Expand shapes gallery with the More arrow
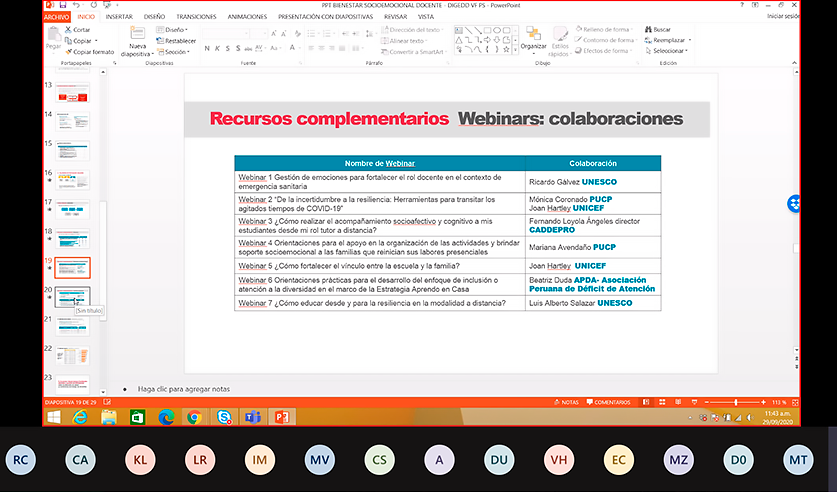 click(515, 50)
